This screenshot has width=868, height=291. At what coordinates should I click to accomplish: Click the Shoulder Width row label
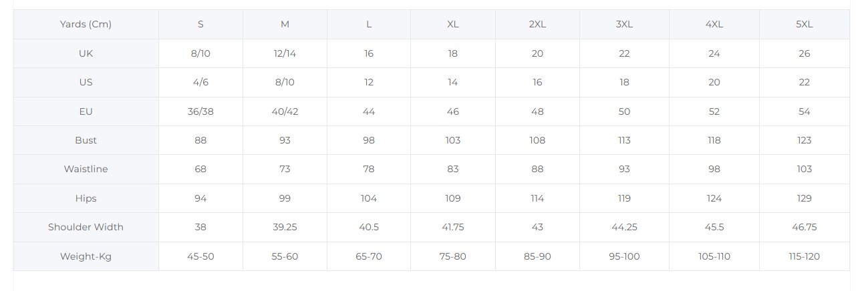(86, 227)
